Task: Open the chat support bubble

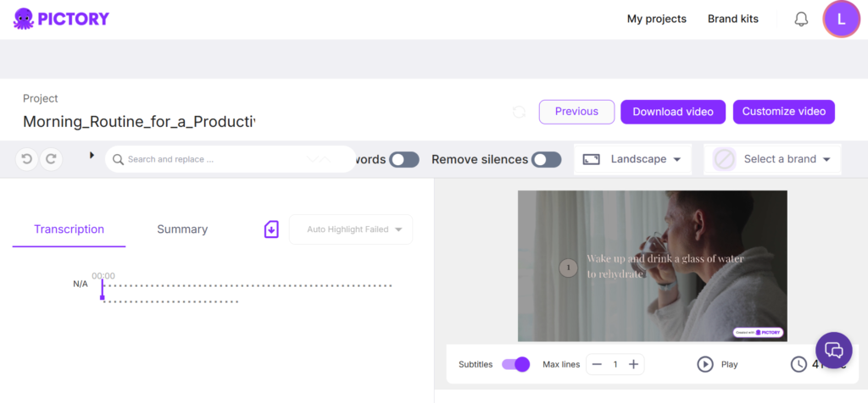Action: (x=834, y=350)
